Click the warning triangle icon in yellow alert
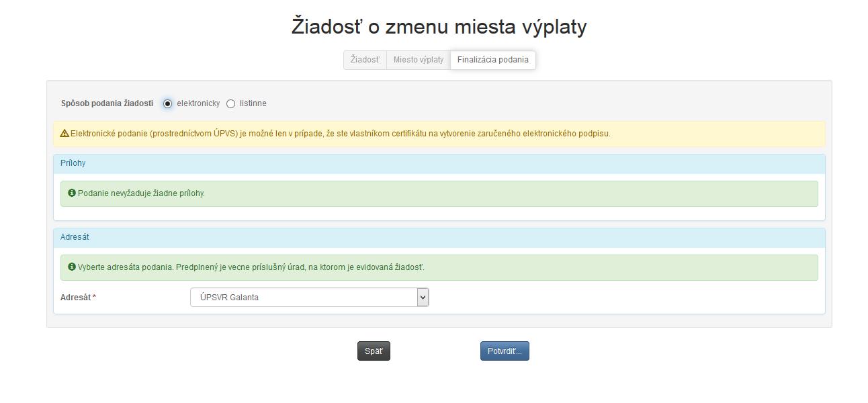The width and height of the screenshot is (868, 403). coord(64,134)
